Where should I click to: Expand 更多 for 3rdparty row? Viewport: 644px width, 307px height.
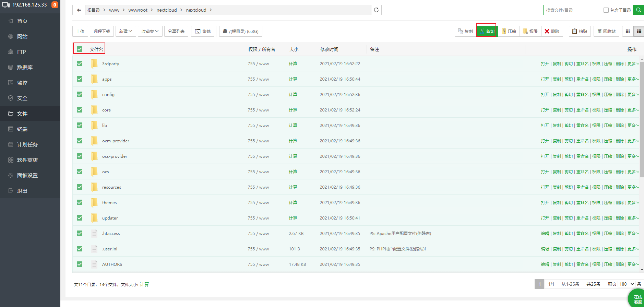coord(633,63)
